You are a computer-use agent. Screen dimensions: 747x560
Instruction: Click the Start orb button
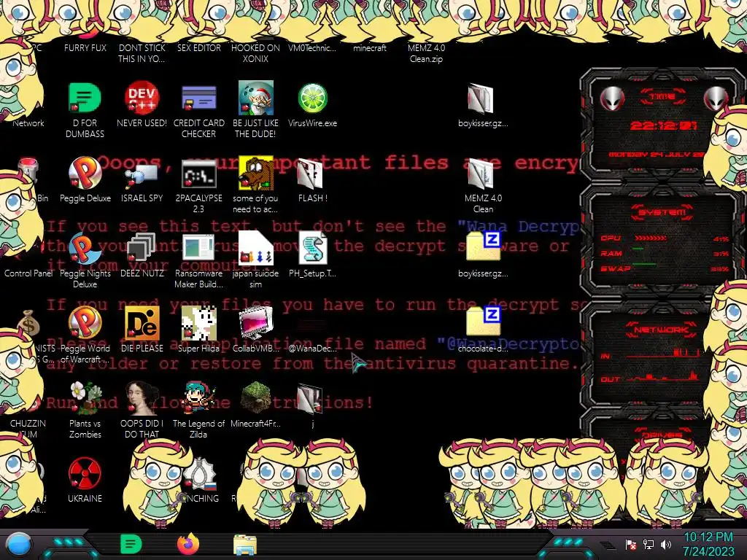(x=20, y=544)
